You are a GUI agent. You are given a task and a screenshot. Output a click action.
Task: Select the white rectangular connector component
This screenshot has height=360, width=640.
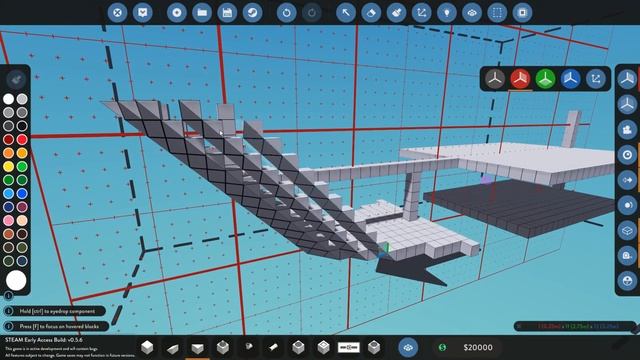(x=349, y=348)
